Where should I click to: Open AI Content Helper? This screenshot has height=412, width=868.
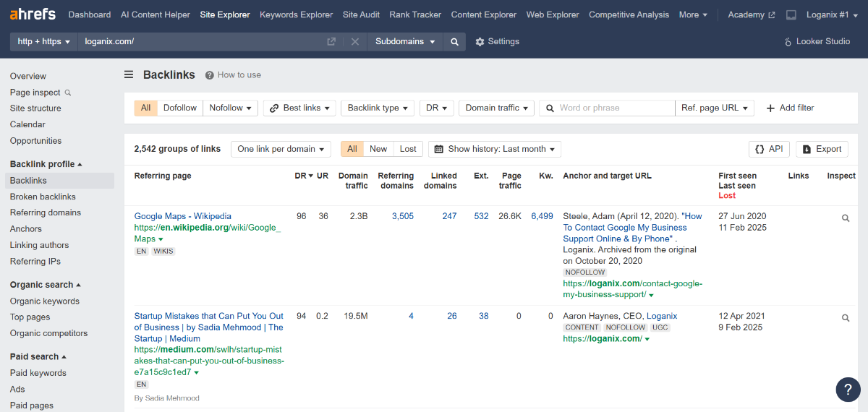[x=156, y=15]
